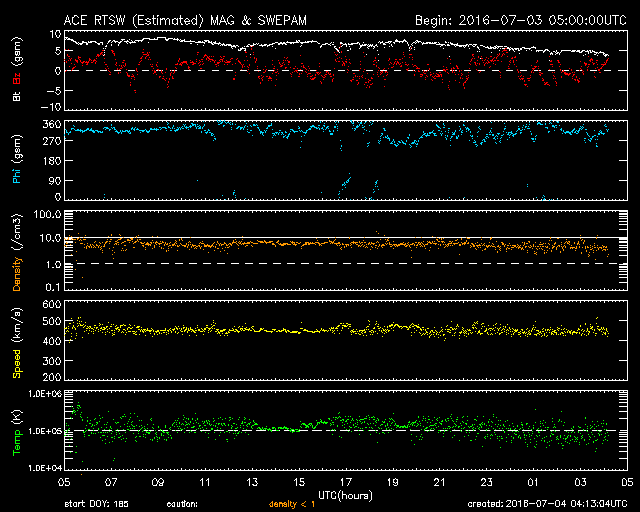Select the 23 hour tick on the time axis
The height and width of the screenshot is (512, 640).
(486, 482)
